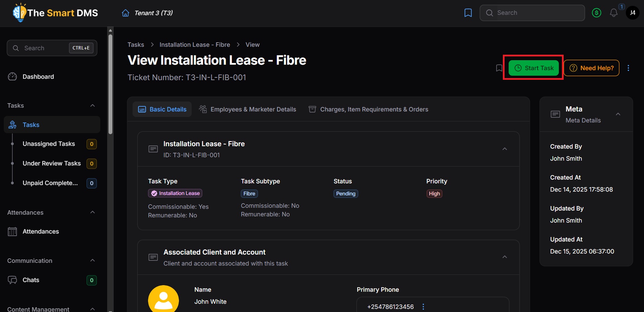
Task: Click the three-dot menu next to phone number
Action: 423,306
